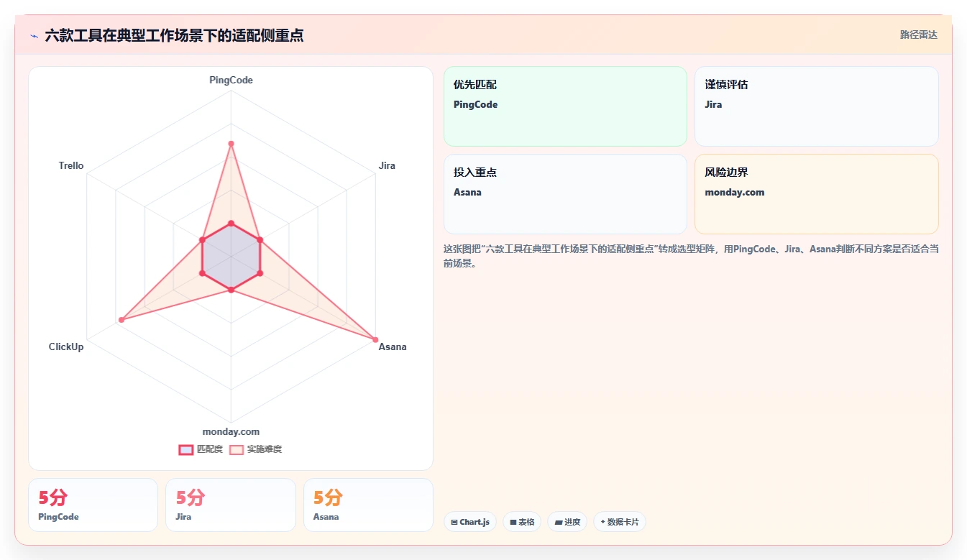Toggle the 实施难度 legend swatch
The width and height of the screenshot is (967, 560).
237,450
